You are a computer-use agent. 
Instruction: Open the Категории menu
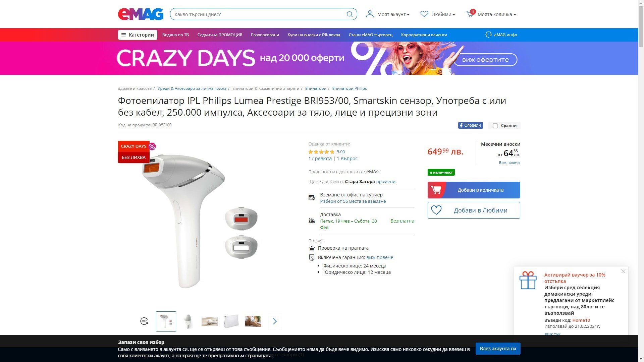(138, 35)
